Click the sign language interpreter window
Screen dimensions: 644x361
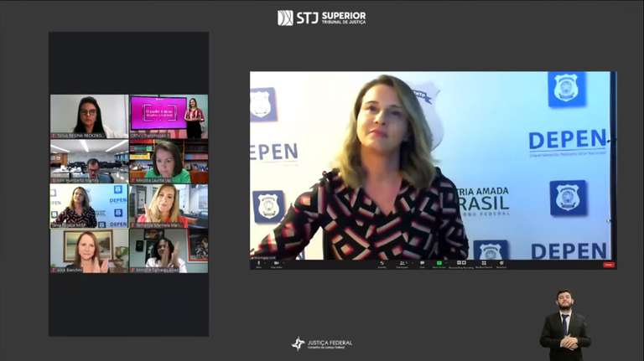click(x=564, y=325)
